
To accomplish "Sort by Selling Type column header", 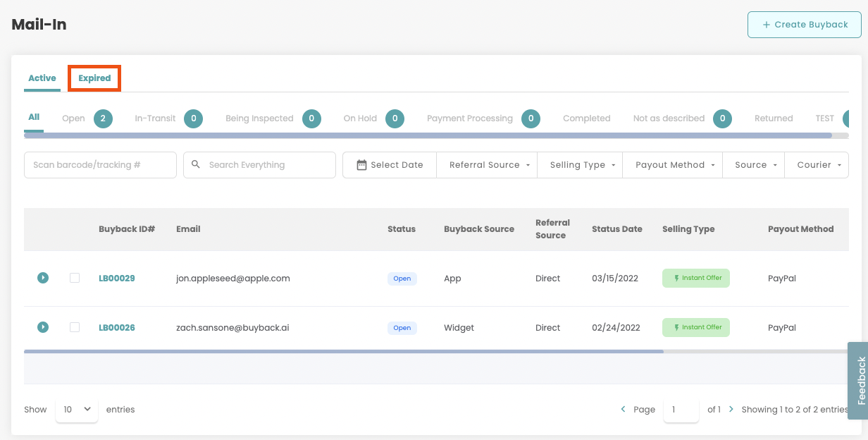I will pyautogui.click(x=688, y=229).
